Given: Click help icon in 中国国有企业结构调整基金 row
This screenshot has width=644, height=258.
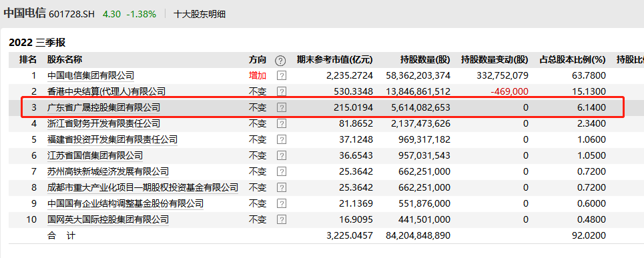Looking at the screenshot, I should (282, 203).
